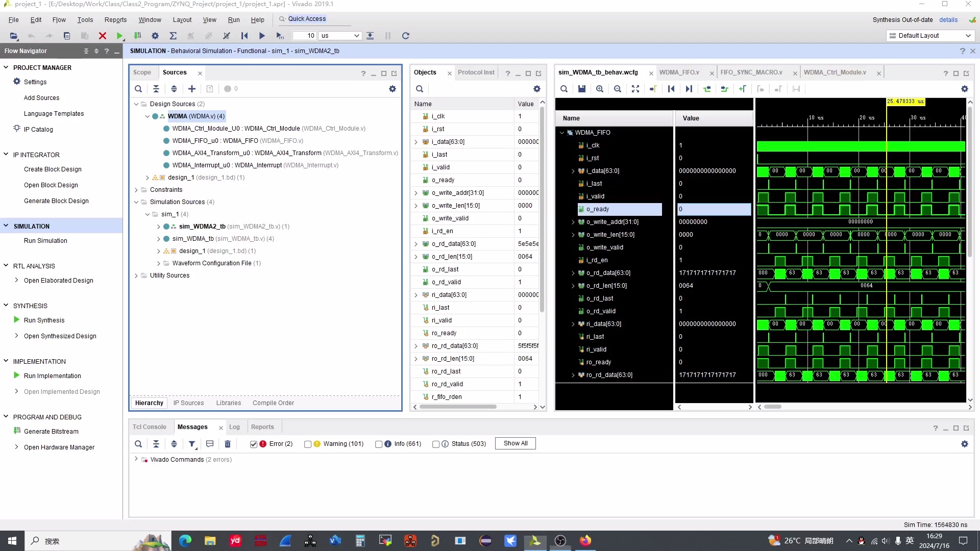Click the Show All button in Messages
Screen dimensions: 980x551
tap(516, 443)
